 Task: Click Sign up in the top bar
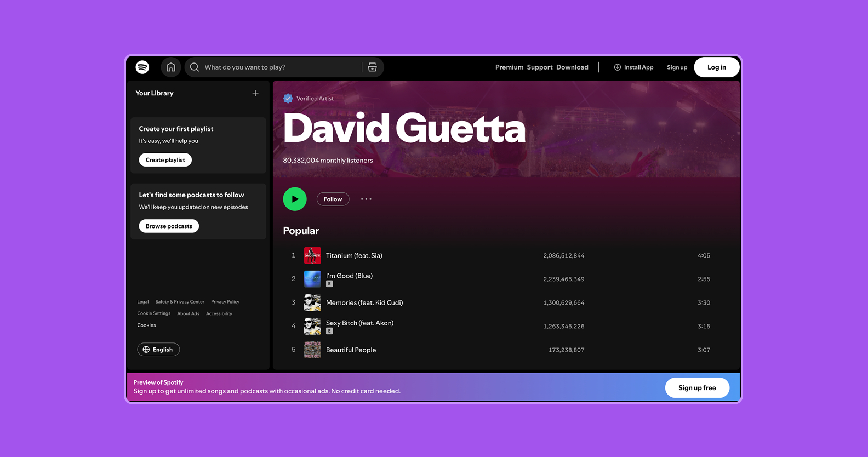tap(677, 67)
